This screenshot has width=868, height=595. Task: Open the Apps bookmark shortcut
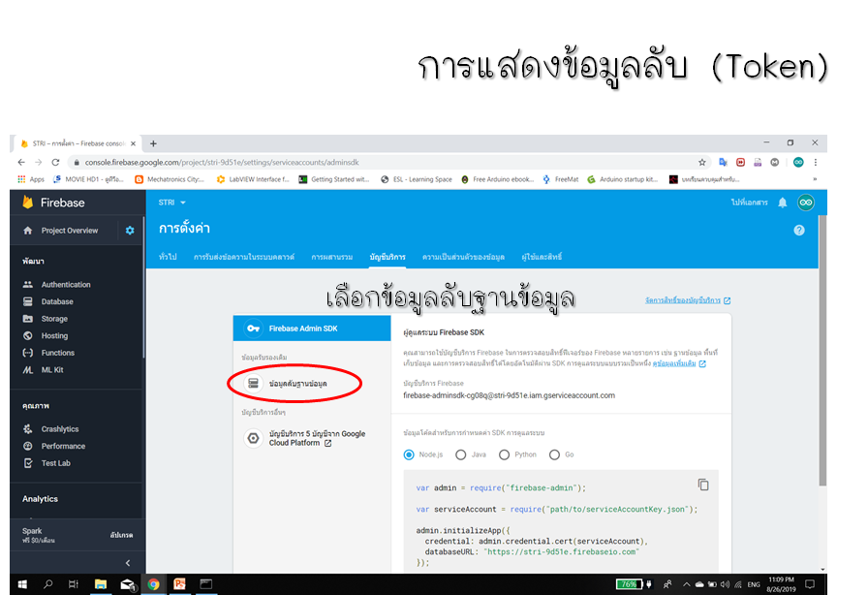pyautogui.click(x=31, y=179)
